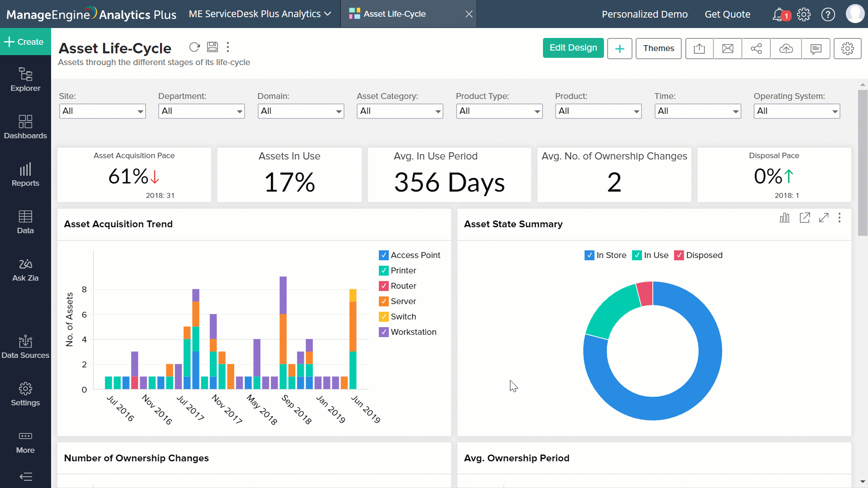Open the Export dashboard icon
868x488 pixels.
(x=699, y=48)
